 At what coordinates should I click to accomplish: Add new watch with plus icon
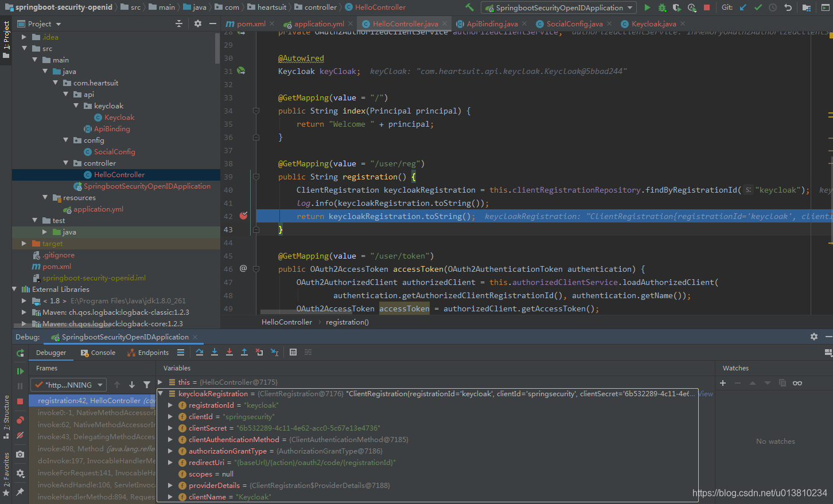coord(723,383)
